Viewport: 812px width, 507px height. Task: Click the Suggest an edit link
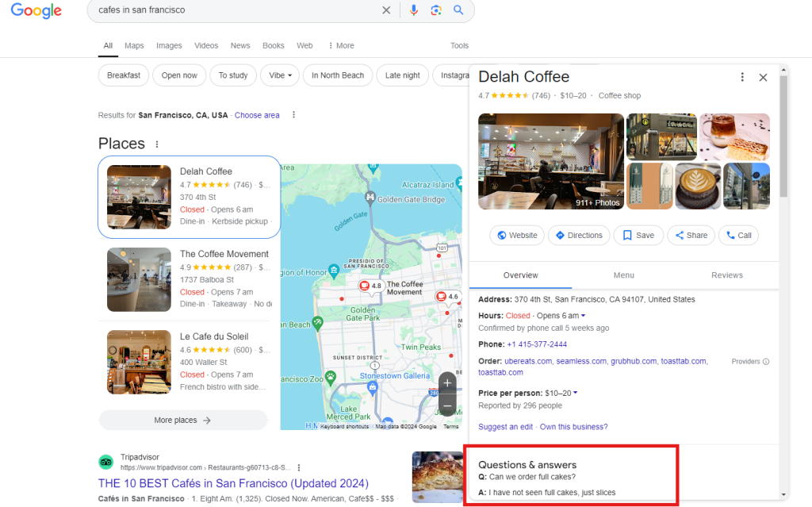[505, 426]
